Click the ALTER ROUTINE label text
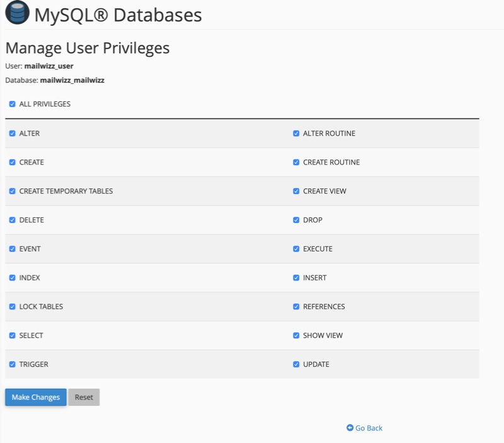Screen dimensions: 504x443 (329, 134)
